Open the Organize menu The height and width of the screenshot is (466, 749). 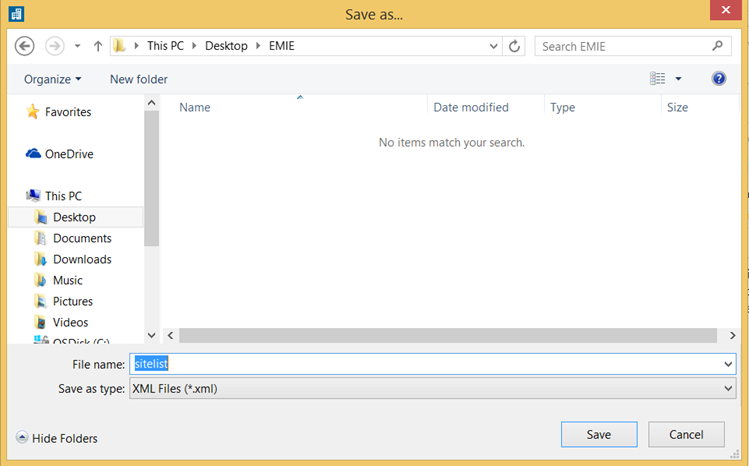tap(53, 79)
